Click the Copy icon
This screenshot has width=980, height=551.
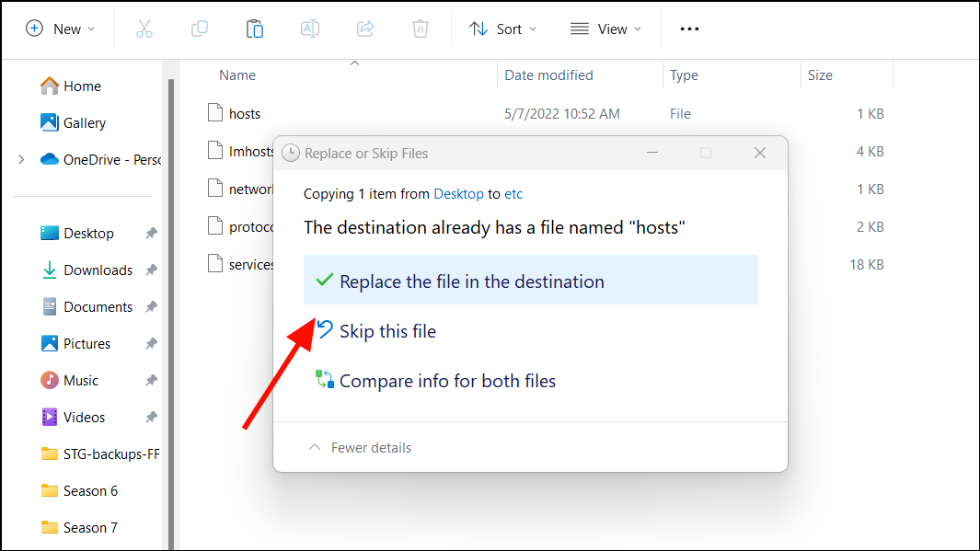click(199, 29)
